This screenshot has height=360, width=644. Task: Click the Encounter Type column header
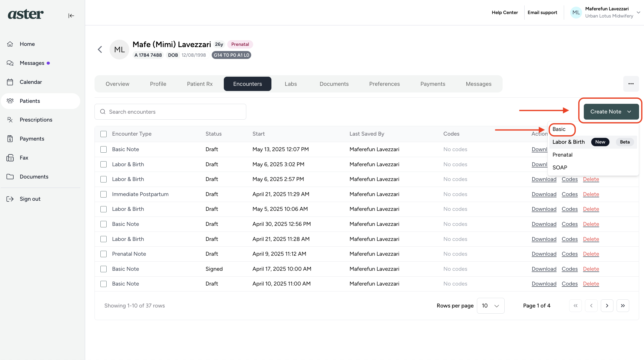[132, 134]
